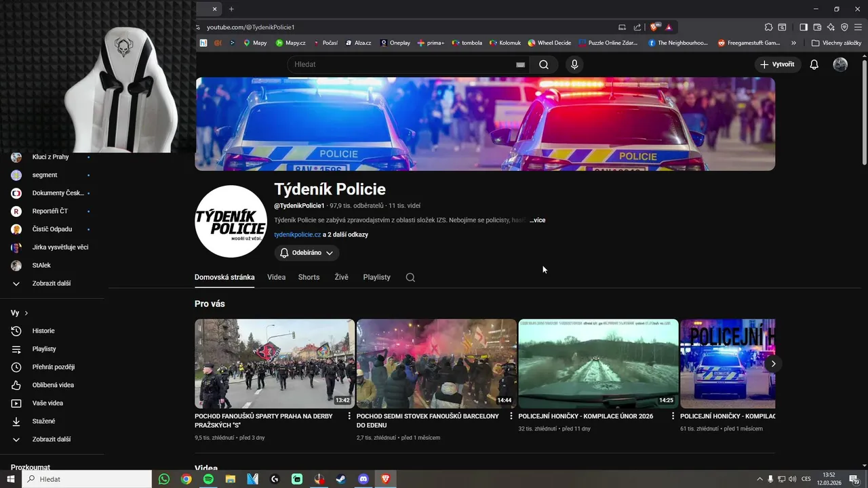Open the Alza.cz bookmark
868x488 pixels.
[358, 43]
